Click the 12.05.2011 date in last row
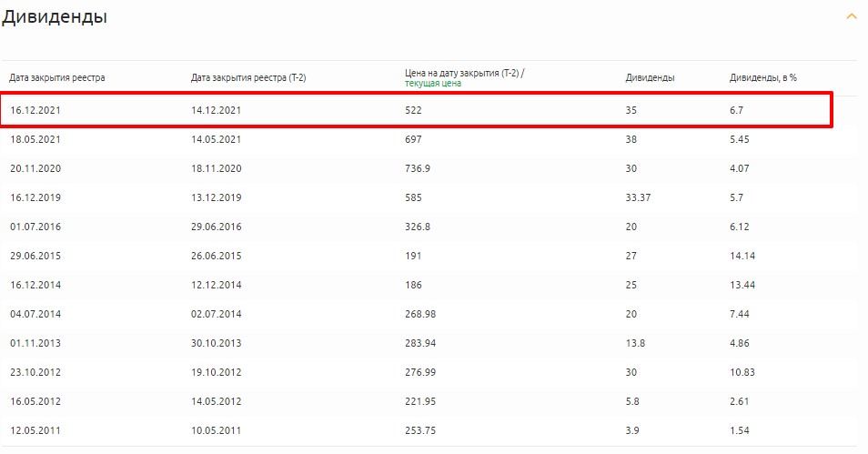868x454 pixels. coord(35,430)
